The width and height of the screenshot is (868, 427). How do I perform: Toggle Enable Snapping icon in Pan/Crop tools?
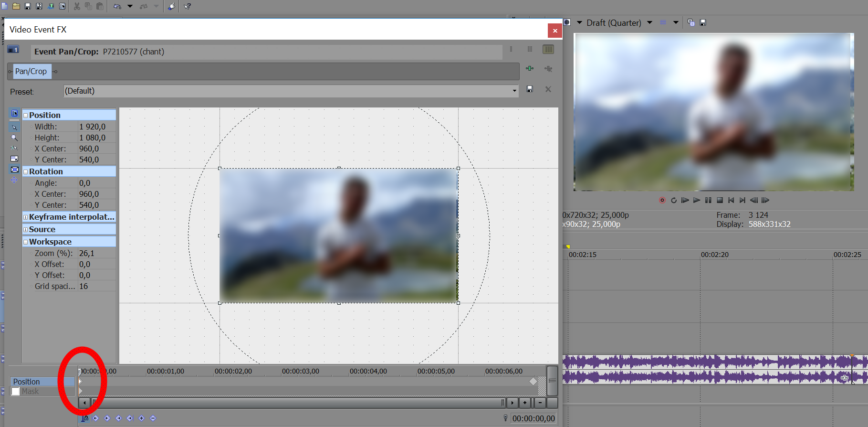14,148
